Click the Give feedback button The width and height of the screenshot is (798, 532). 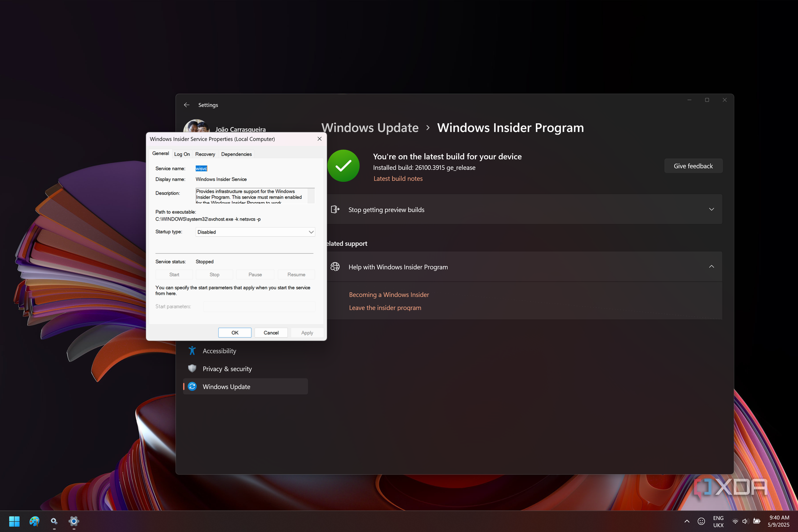click(693, 165)
